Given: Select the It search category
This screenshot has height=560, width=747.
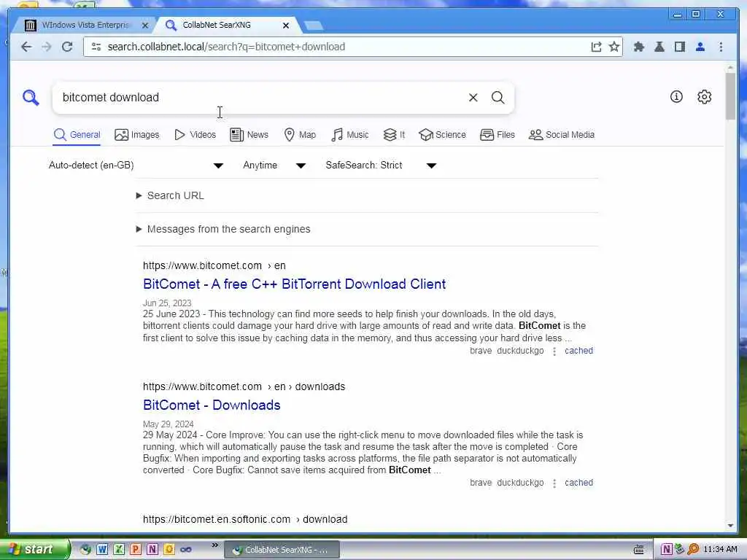Looking at the screenshot, I should 394,135.
